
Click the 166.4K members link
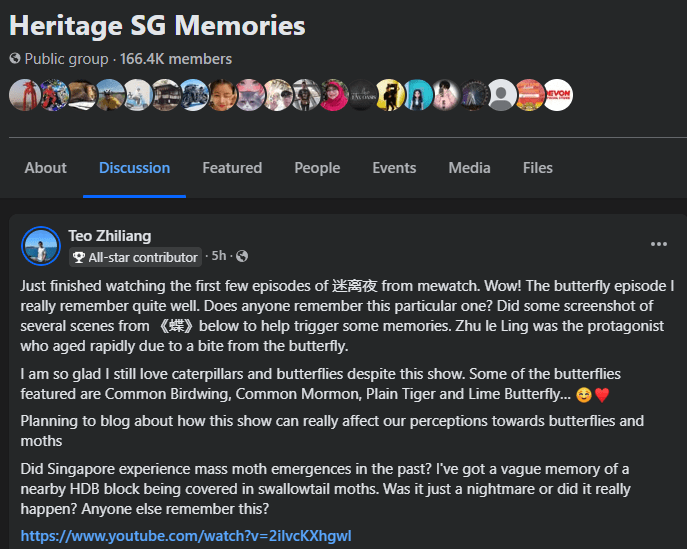point(176,59)
